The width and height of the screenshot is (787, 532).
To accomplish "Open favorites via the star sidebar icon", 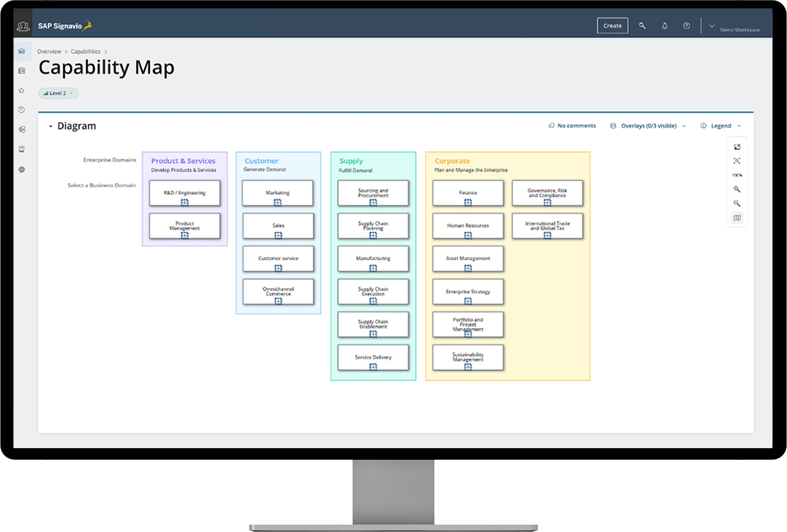I will coord(21,90).
